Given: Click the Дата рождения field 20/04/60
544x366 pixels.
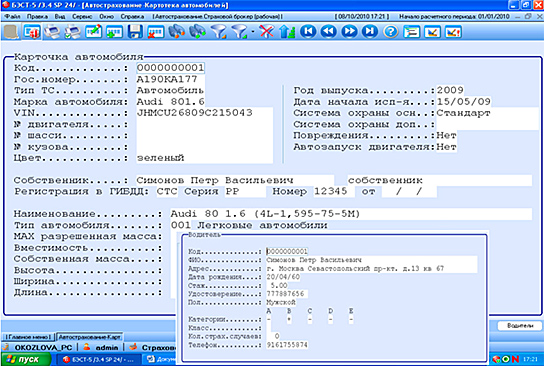Looking at the screenshot, I should [x=283, y=277].
